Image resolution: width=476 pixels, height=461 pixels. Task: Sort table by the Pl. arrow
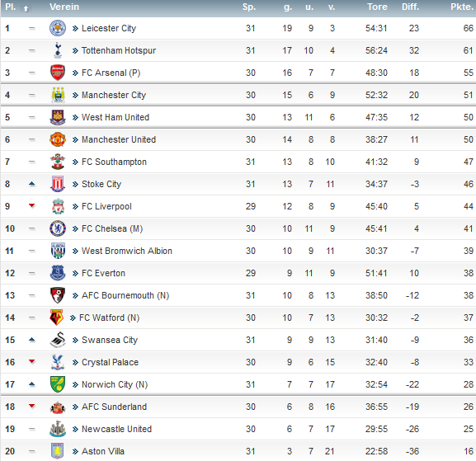[x=26, y=9]
